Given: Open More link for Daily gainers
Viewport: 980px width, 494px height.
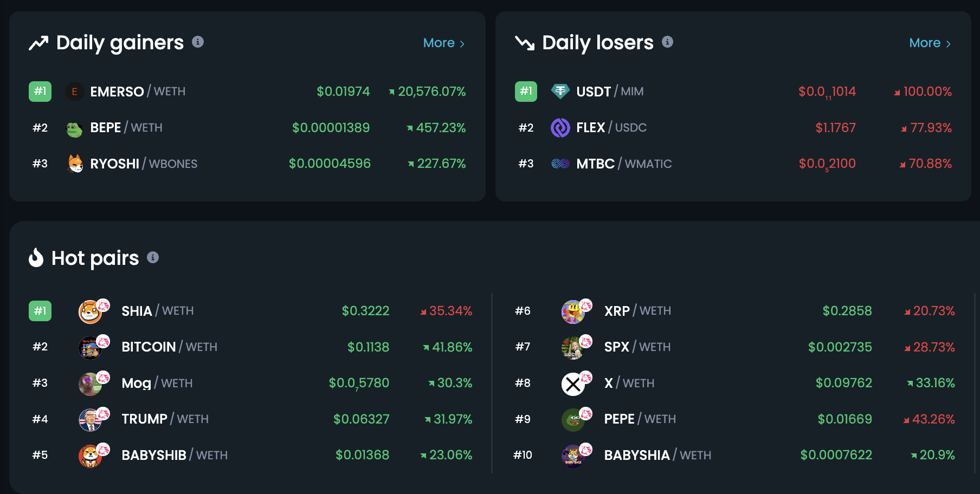Looking at the screenshot, I should pyautogui.click(x=444, y=43).
